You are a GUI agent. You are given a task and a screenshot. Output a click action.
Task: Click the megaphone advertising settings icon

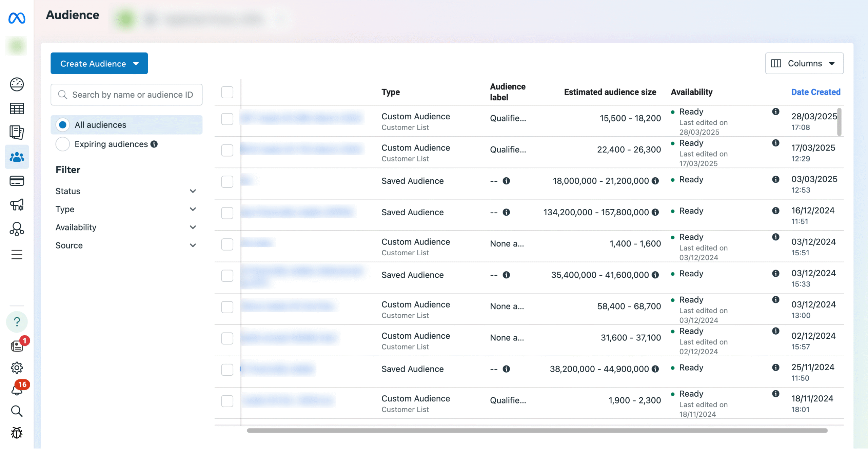tap(17, 205)
